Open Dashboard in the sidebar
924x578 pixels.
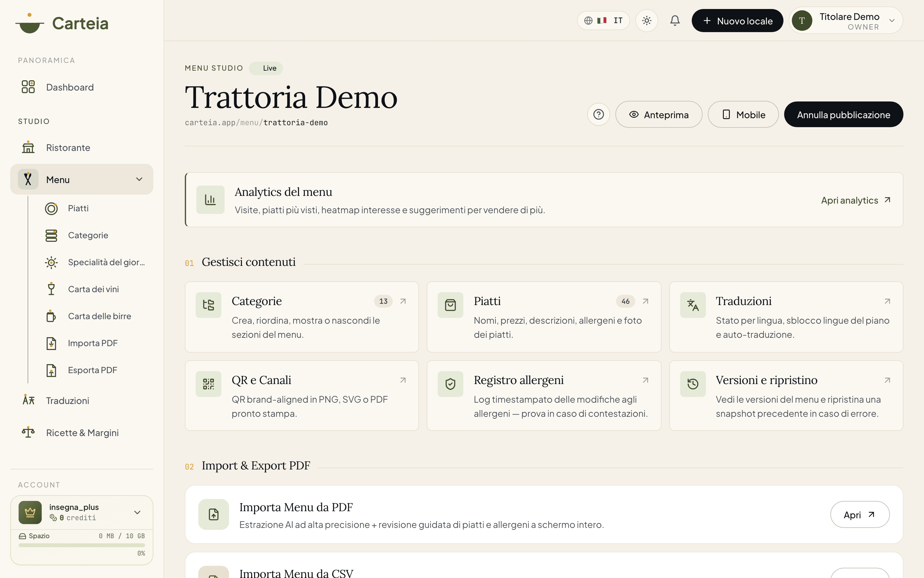click(x=82, y=87)
